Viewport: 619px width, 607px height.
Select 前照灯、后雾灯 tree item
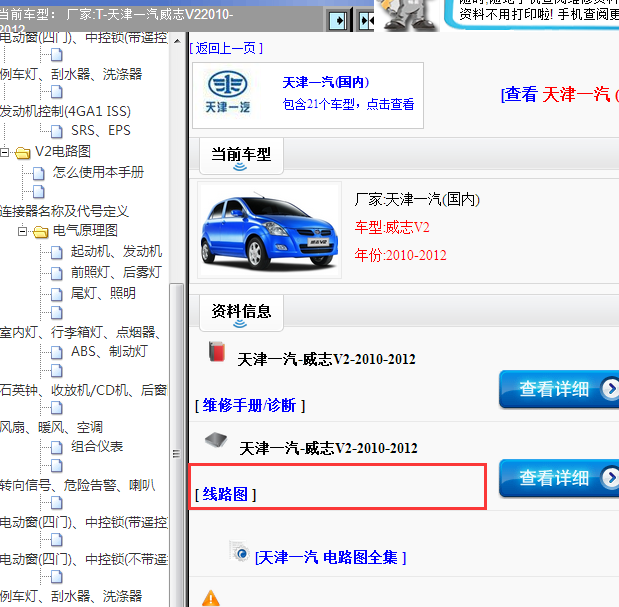coord(116,272)
